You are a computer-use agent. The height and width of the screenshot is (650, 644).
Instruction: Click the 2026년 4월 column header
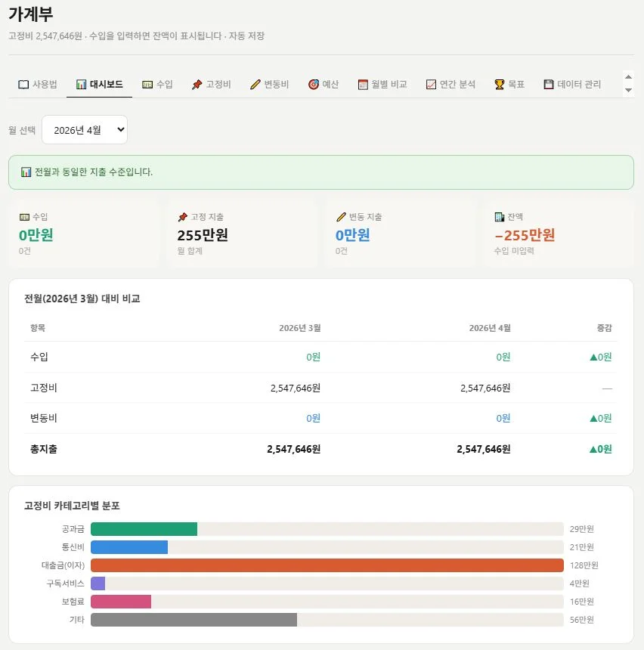490,328
